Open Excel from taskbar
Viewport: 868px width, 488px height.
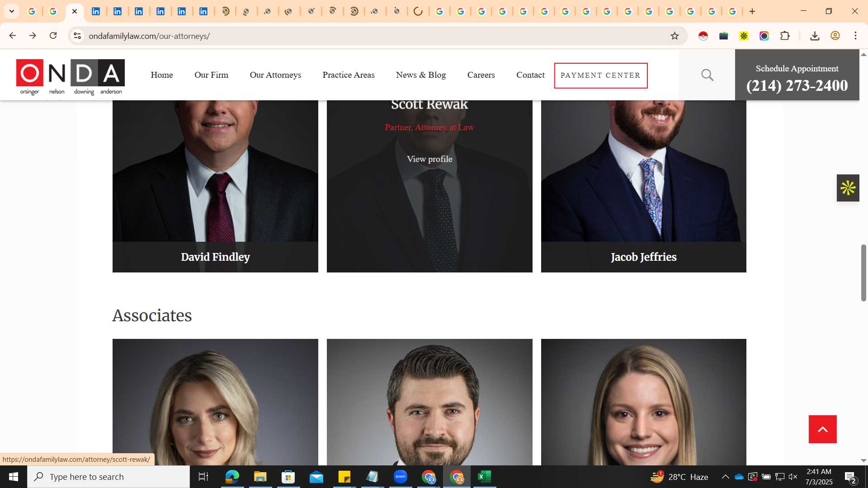pyautogui.click(x=484, y=477)
